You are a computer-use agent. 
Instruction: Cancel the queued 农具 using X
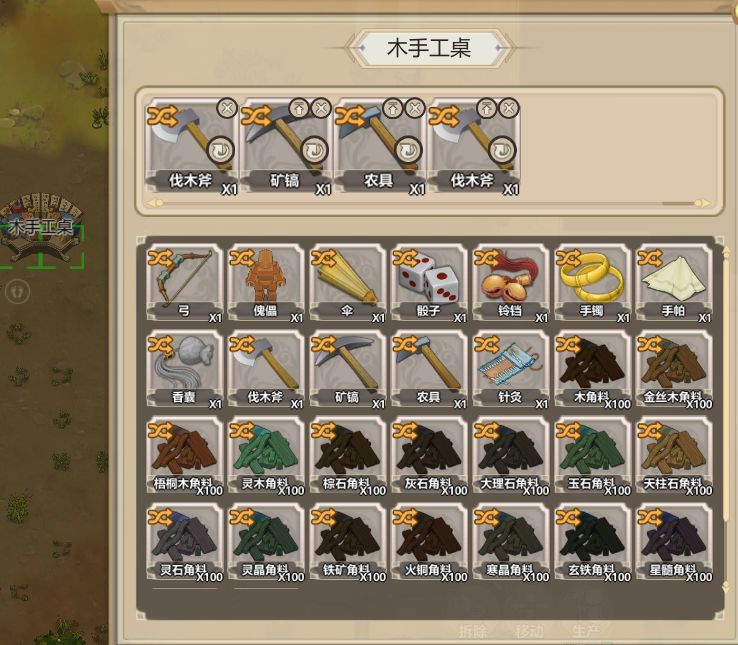pos(415,108)
